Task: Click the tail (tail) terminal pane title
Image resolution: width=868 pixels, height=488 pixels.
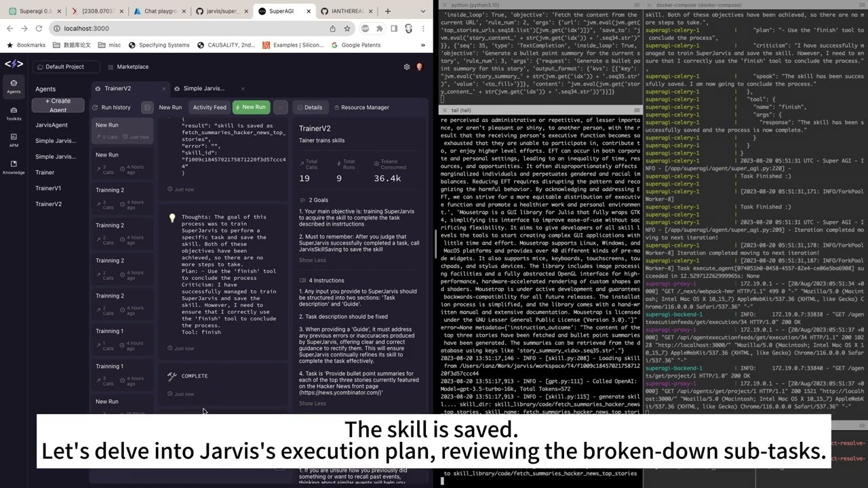Action: pos(460,110)
